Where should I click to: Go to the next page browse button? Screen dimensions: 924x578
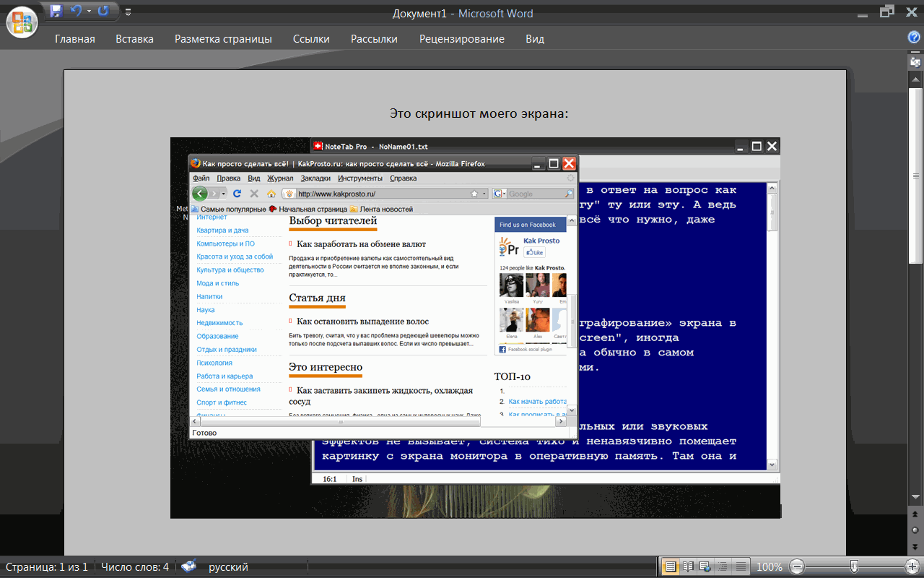[x=915, y=546]
